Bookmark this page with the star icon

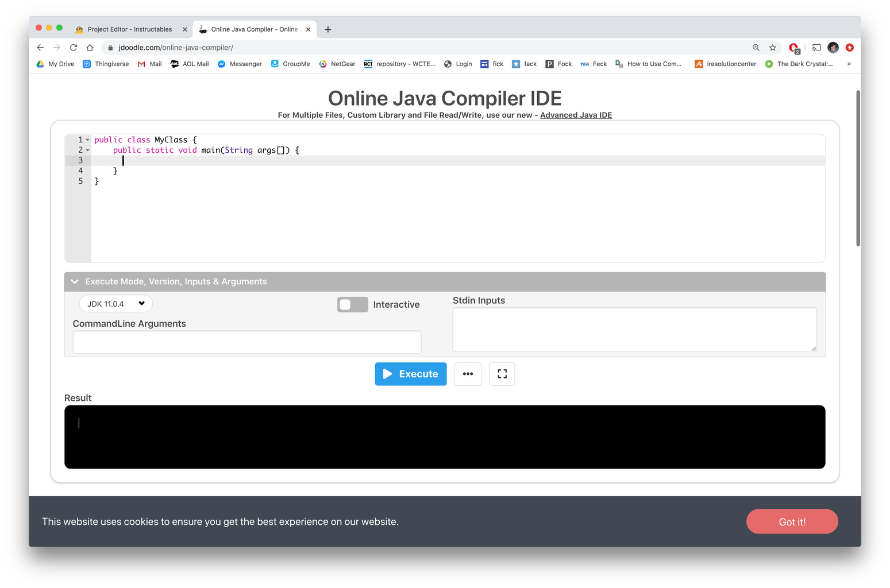(772, 48)
